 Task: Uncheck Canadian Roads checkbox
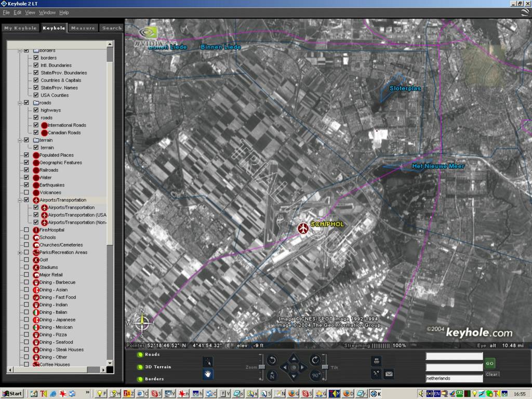[36, 132]
